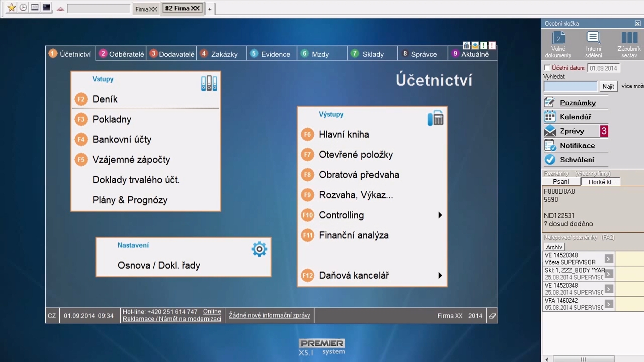This screenshot has height=362, width=644.
Task: Open Žádné nové informační zprávy link
Action: (x=269, y=315)
